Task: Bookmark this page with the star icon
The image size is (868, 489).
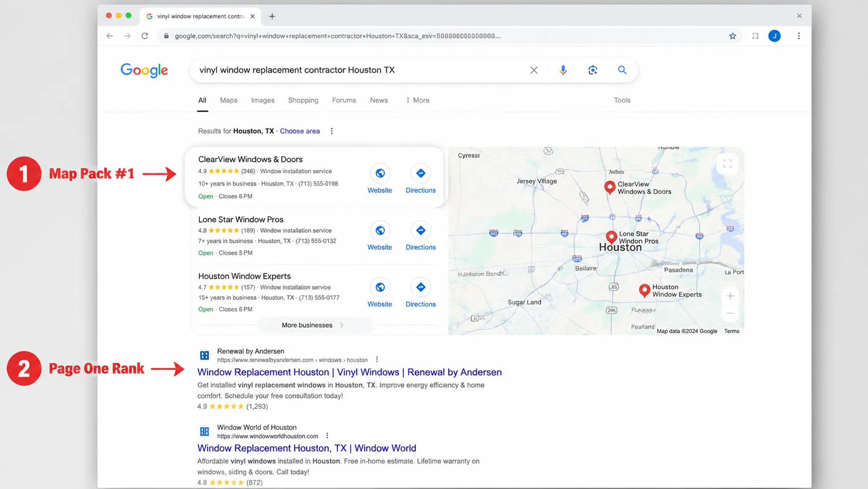Action: pos(733,36)
